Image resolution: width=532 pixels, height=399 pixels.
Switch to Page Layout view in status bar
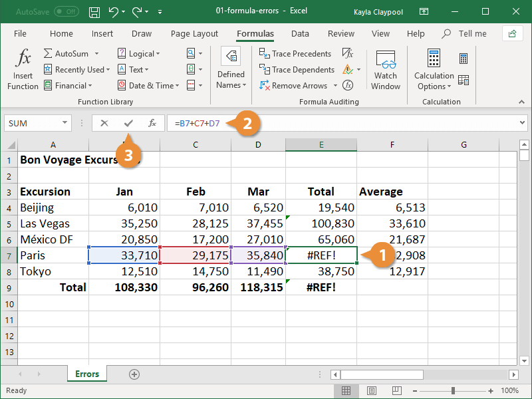point(372,391)
